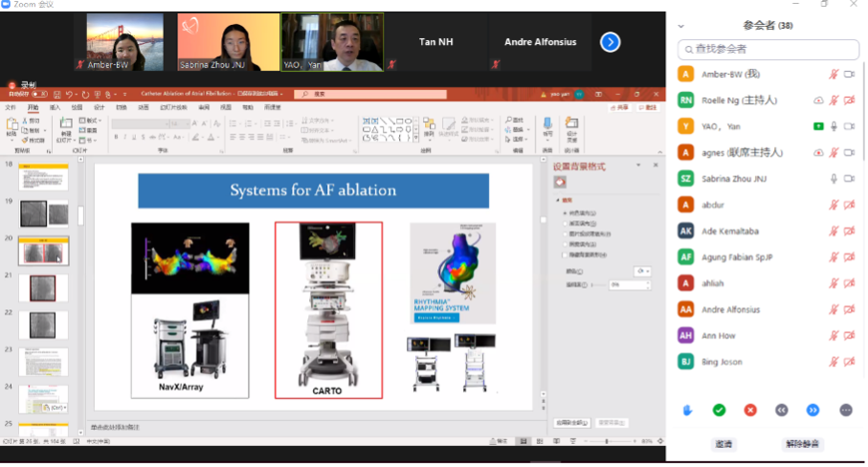Switch to the Animations ribbon tab
Viewport: 868px width, 467px height.
click(x=144, y=107)
